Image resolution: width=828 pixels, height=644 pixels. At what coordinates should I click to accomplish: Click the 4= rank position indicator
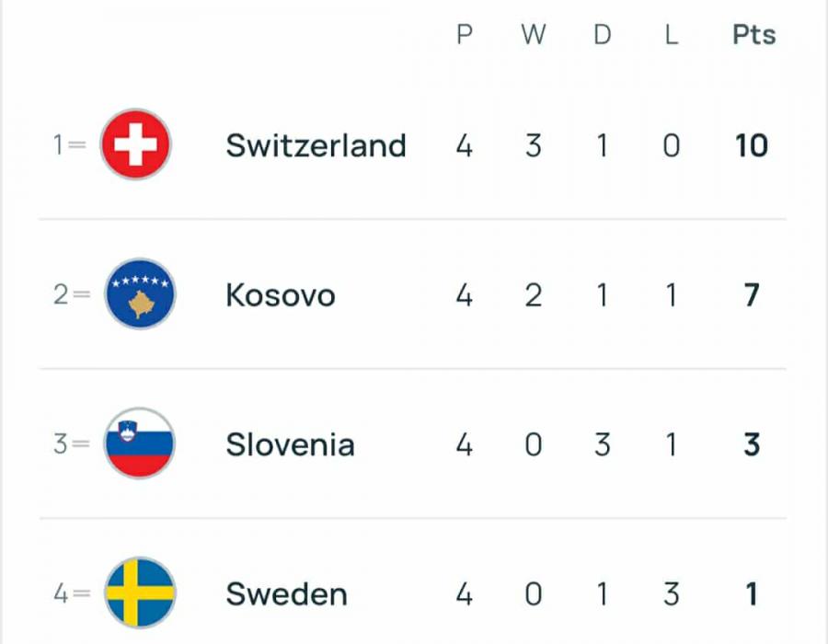[x=70, y=594]
